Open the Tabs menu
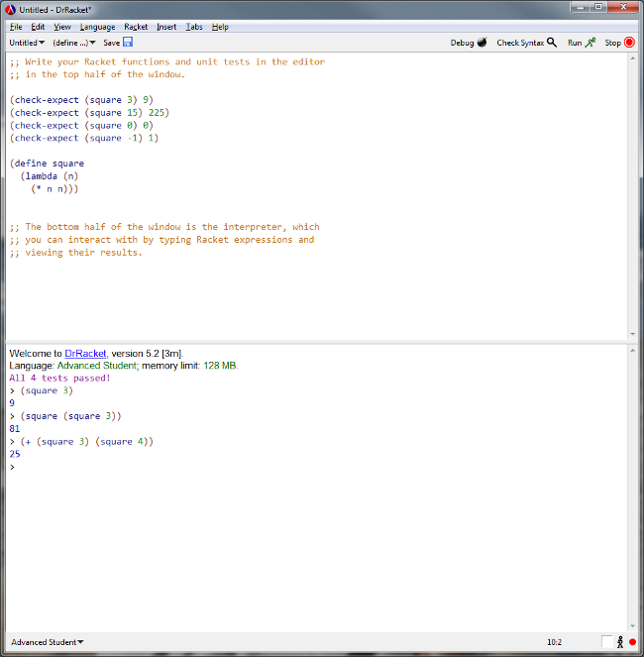The height and width of the screenshot is (657, 644). click(194, 27)
